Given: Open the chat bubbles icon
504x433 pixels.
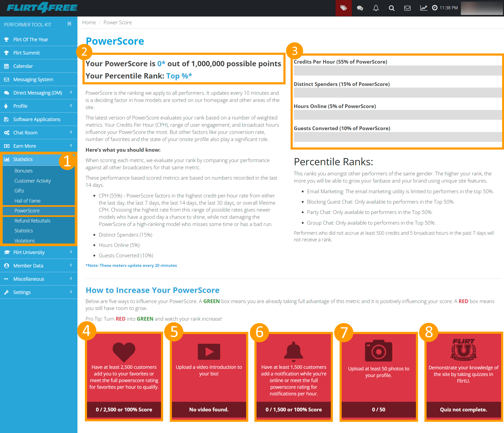Looking at the screenshot, I should pos(360,8).
